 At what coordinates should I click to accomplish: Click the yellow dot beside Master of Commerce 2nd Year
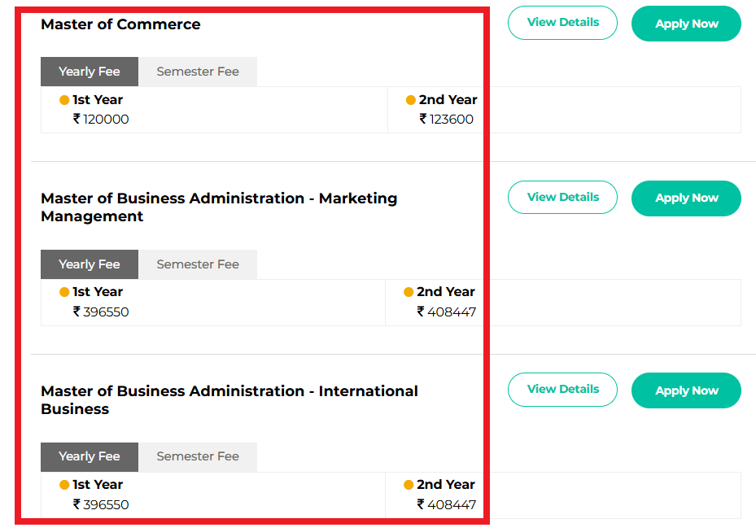[410, 99]
